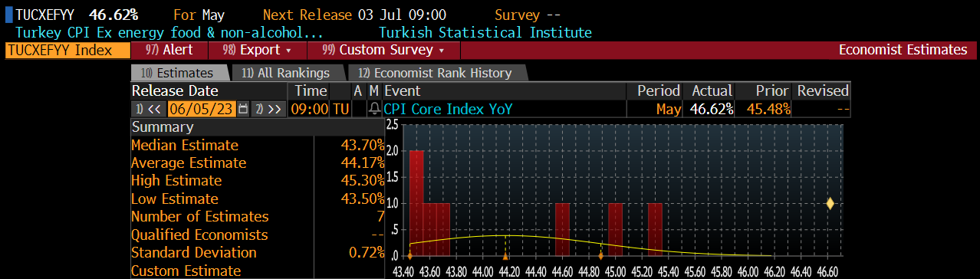Screen dimensions: 980x279
Task: Click the Economist Estimates title label
Action: coord(903,50)
